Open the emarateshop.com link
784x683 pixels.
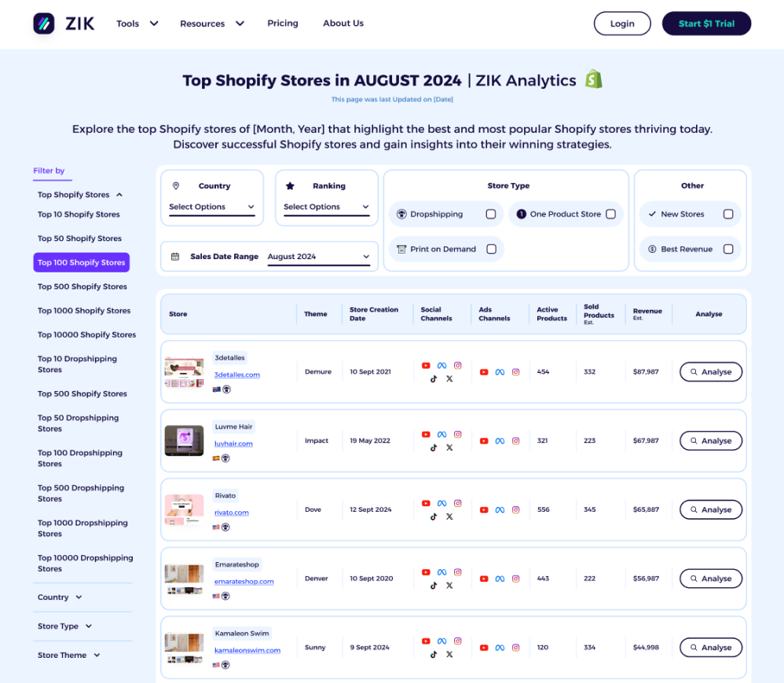(244, 582)
